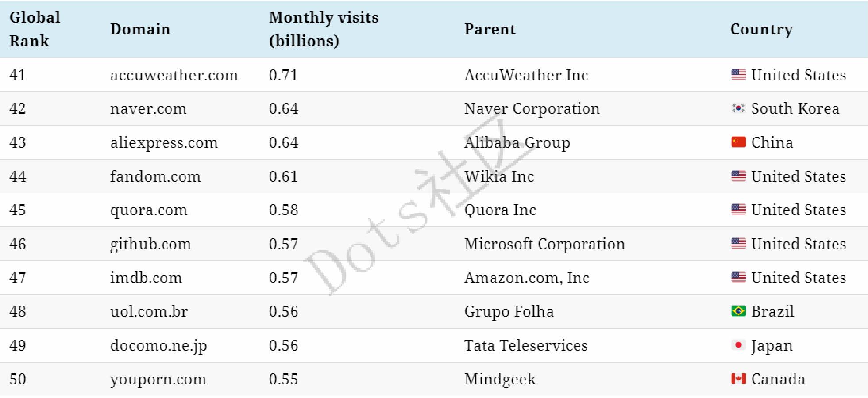Click the South Korea flag icon
This screenshot has height=398, width=868.
pos(738,108)
